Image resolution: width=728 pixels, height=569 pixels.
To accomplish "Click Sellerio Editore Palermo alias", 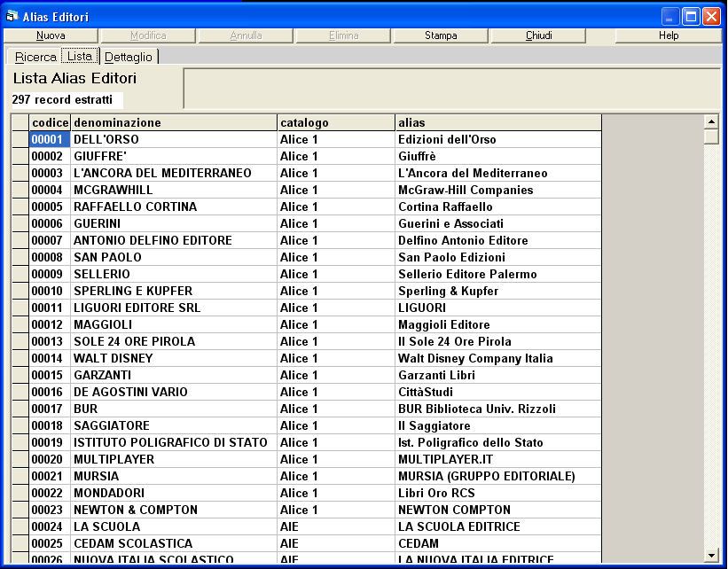I will coord(498,274).
